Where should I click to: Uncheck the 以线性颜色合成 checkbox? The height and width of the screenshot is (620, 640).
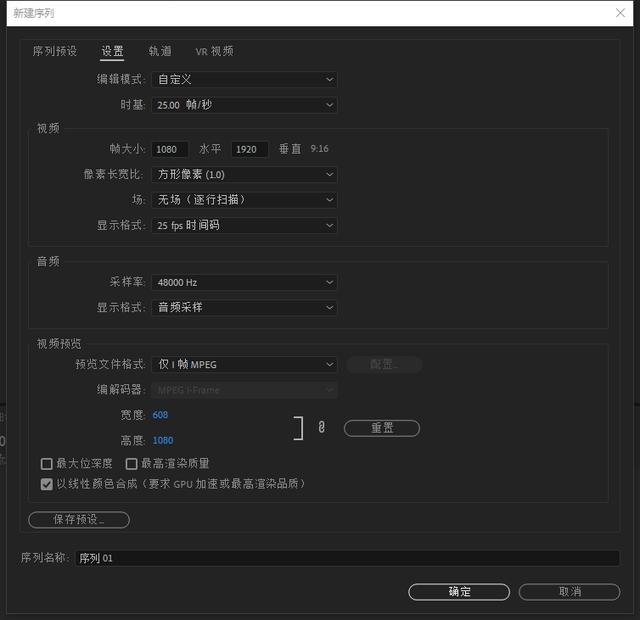coord(47,484)
